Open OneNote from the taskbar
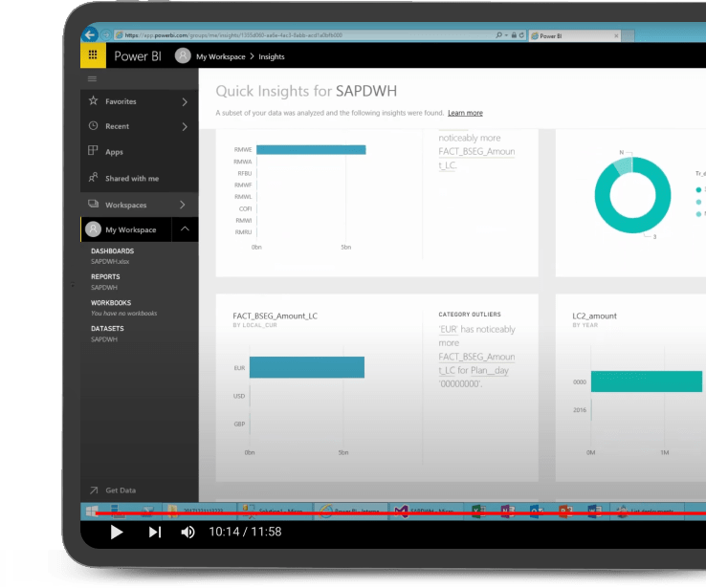This screenshot has width=706, height=588. click(507, 512)
